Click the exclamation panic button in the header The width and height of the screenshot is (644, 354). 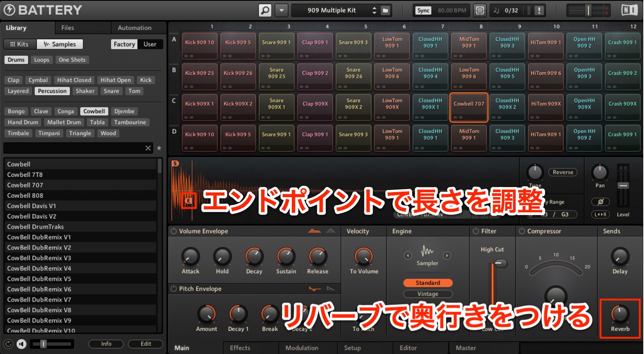(x=539, y=10)
